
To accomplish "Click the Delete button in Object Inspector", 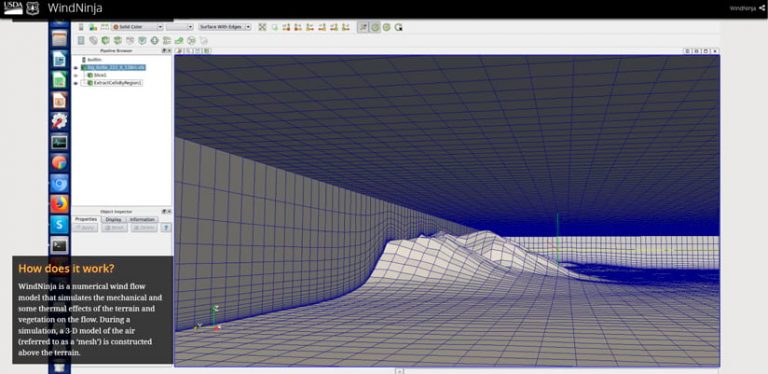I will coord(144,228).
